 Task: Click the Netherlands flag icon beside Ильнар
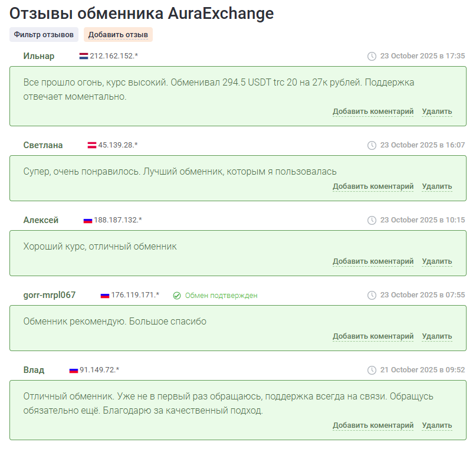click(84, 57)
